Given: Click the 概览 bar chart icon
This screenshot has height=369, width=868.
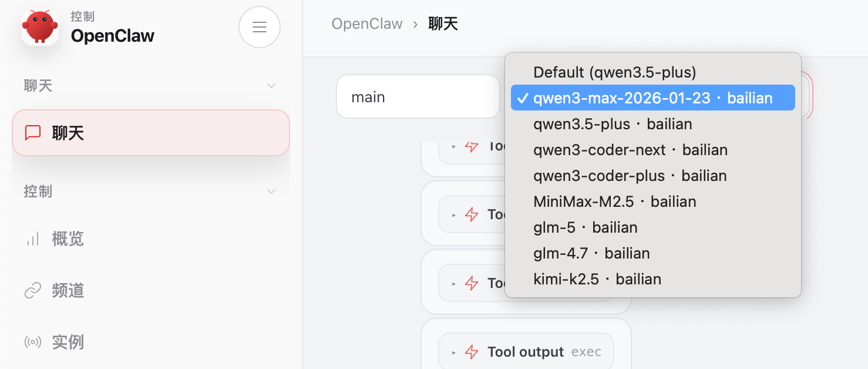Looking at the screenshot, I should (33, 239).
